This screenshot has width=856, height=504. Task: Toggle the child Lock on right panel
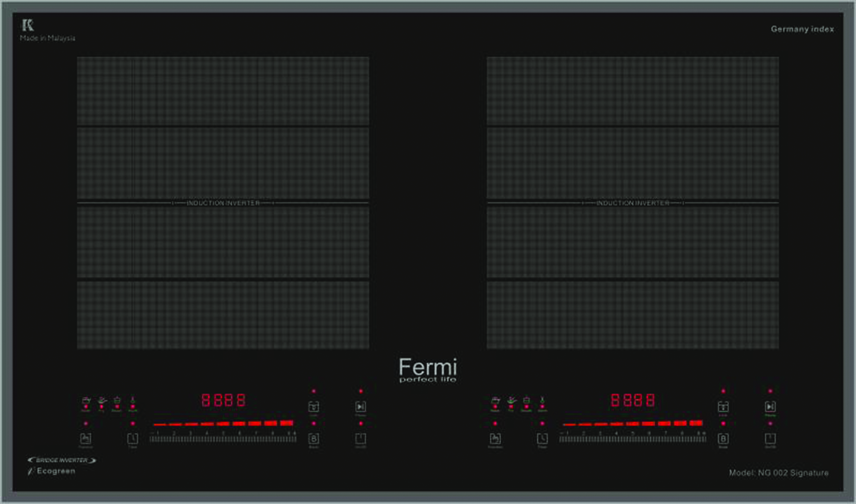(723, 407)
